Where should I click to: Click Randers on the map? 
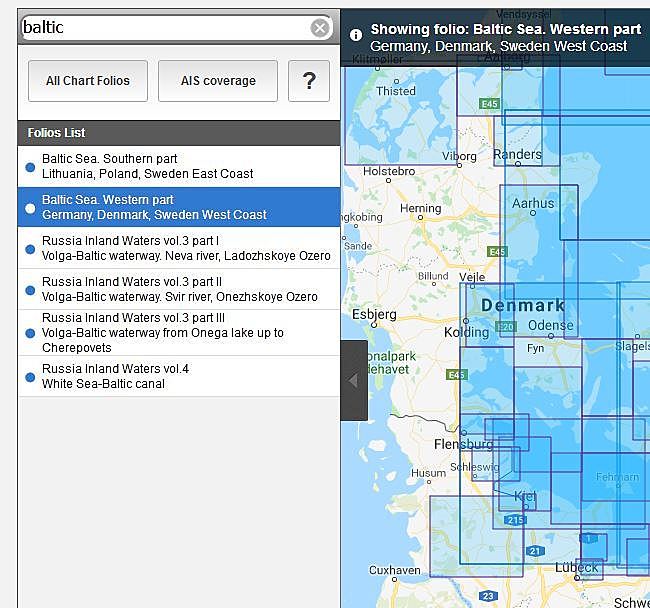pyautogui.click(x=517, y=155)
